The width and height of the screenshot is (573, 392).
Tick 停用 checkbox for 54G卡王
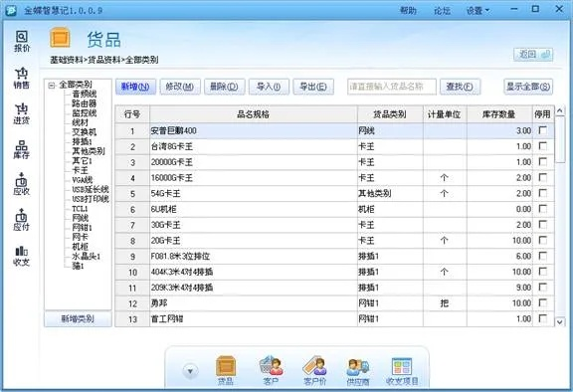coord(543,193)
